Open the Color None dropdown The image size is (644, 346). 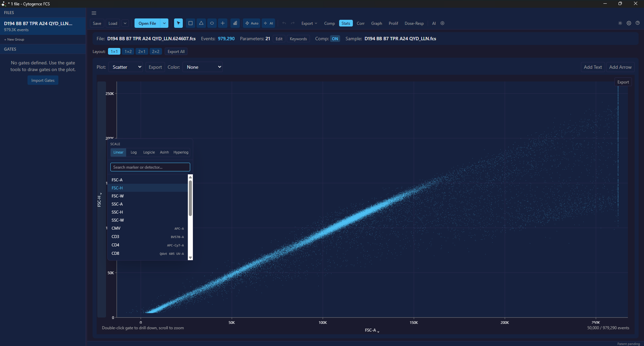(x=203, y=67)
